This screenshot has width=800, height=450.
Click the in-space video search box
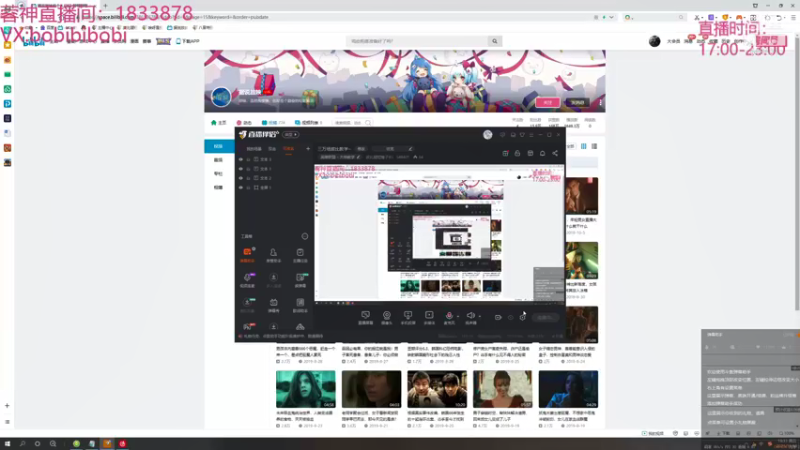pos(352,123)
